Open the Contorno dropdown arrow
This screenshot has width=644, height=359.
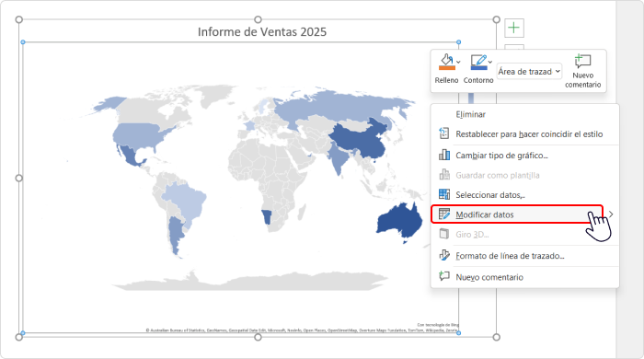pos(490,63)
